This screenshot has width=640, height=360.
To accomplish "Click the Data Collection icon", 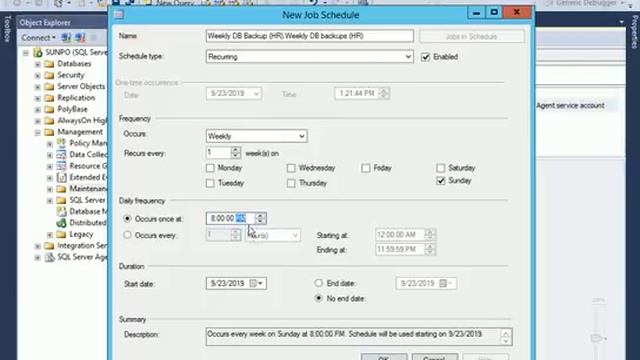I will pyautogui.click(x=61, y=154).
